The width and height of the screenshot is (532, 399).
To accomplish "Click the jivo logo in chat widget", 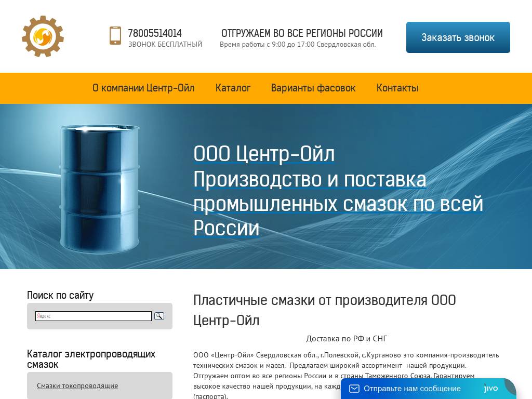I will point(490,388).
